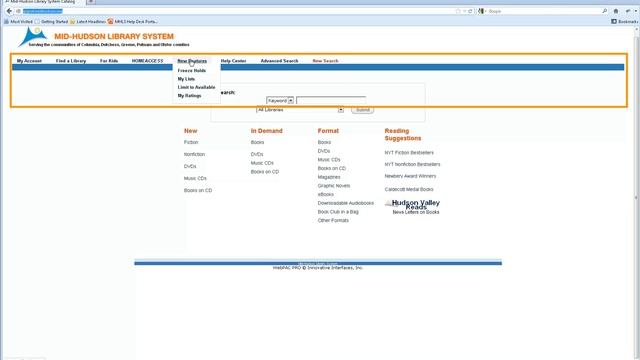This screenshot has width=640, height=360.
Task: Choose My Ratings menu entry
Action: (189, 96)
